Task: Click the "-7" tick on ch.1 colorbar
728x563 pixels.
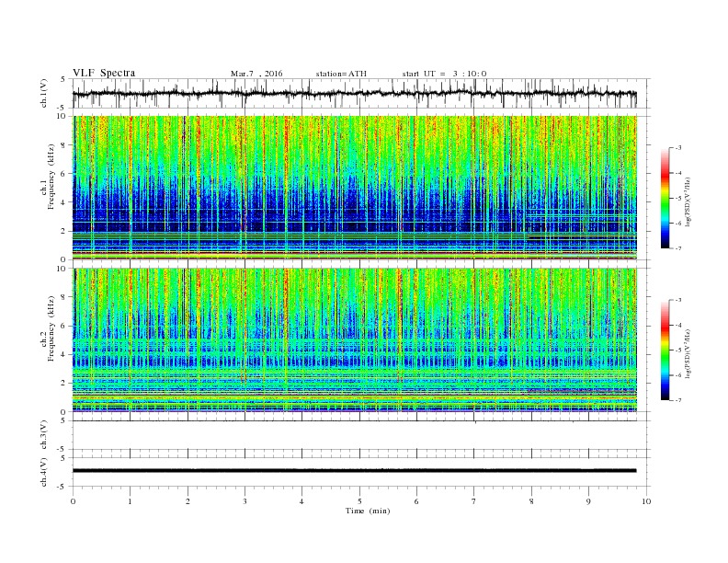Action: pyautogui.click(x=677, y=248)
